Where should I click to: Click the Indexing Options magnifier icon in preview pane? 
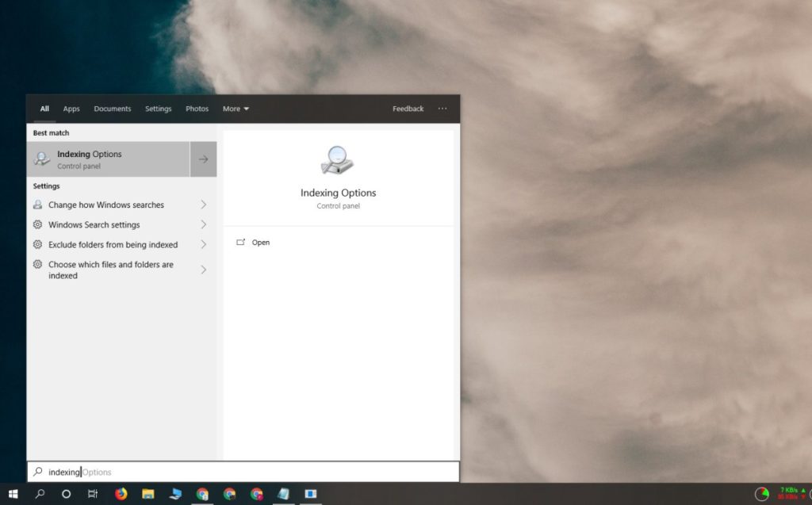pyautogui.click(x=339, y=159)
